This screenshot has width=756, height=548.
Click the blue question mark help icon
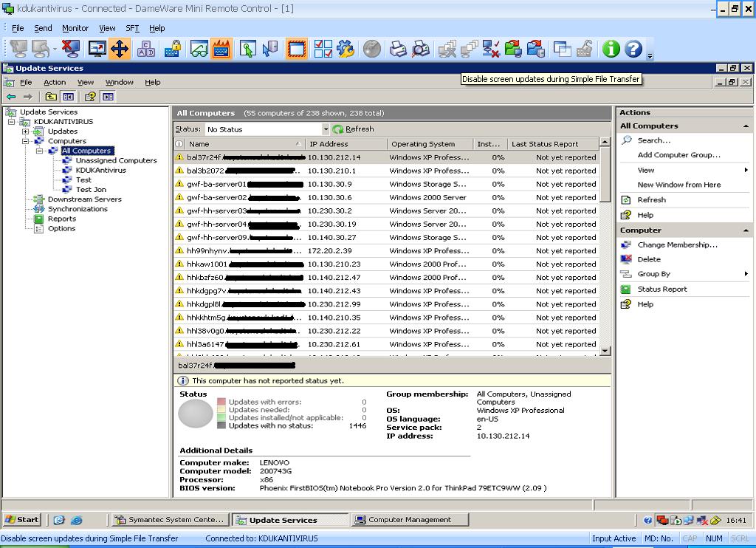click(x=633, y=49)
